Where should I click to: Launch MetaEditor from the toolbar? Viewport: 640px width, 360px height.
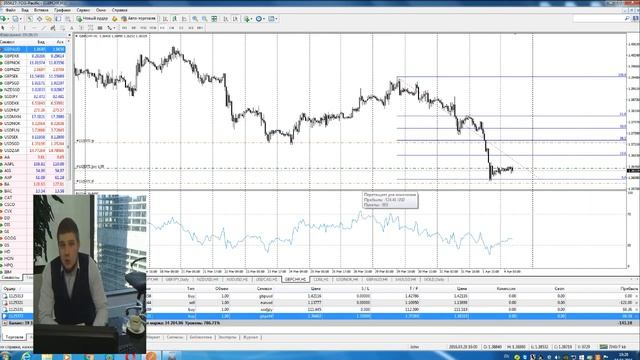(x=114, y=19)
